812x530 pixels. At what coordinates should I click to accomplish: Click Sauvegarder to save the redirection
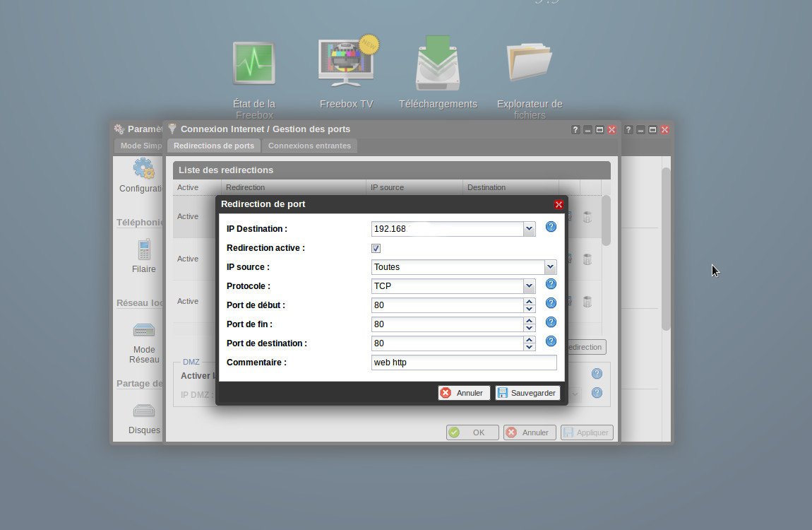point(527,393)
